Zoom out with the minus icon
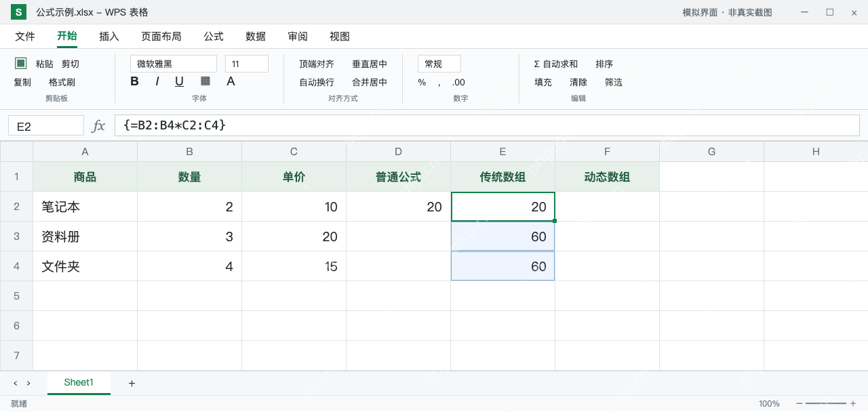Screen dimensions: 868x412 click(x=799, y=404)
